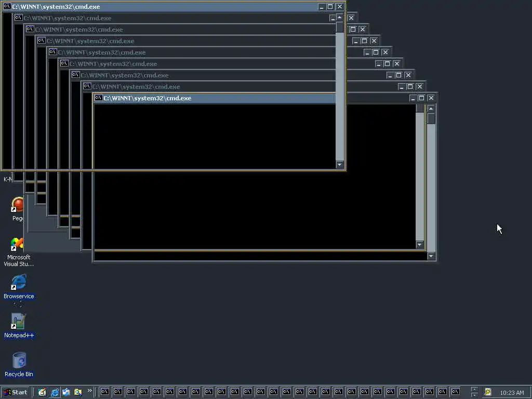Click the taskbar buttons scroll-up arrow
532x399 pixels.
475,389
